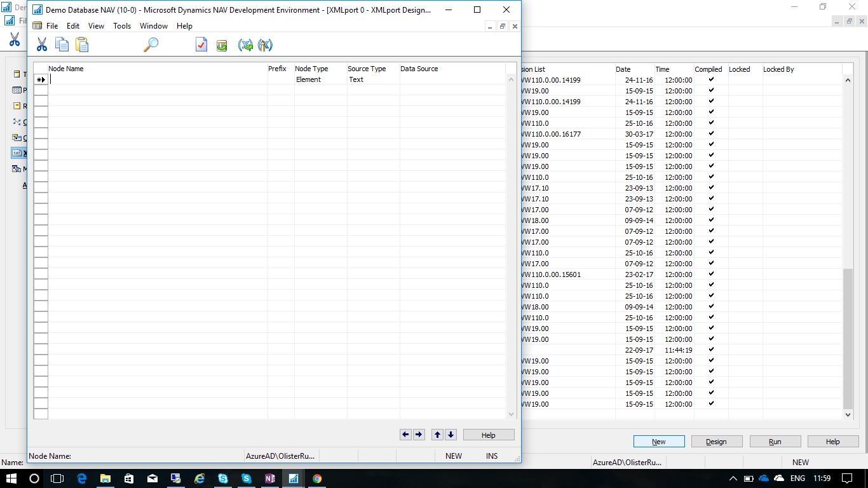Click the Node Name column header
The image size is (868, 488).
coord(158,69)
